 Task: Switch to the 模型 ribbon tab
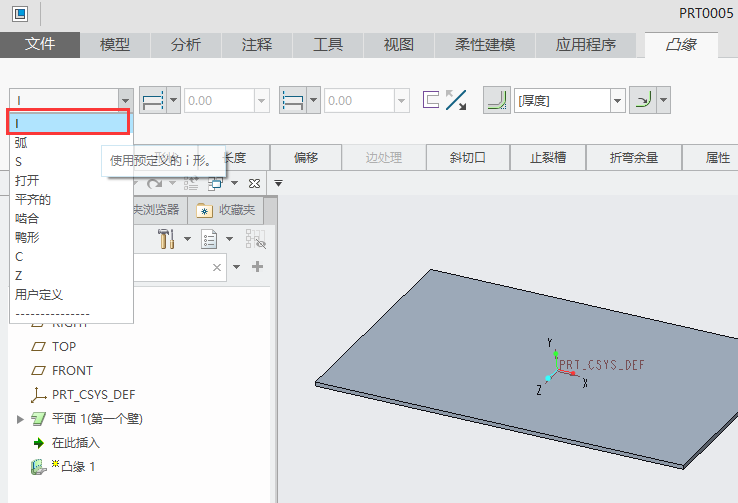[115, 45]
